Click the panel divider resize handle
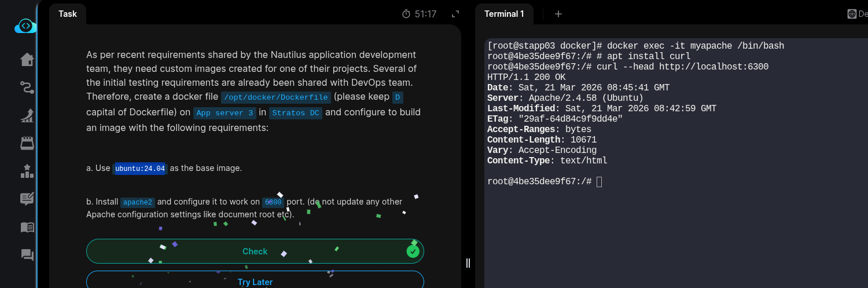 468,263
